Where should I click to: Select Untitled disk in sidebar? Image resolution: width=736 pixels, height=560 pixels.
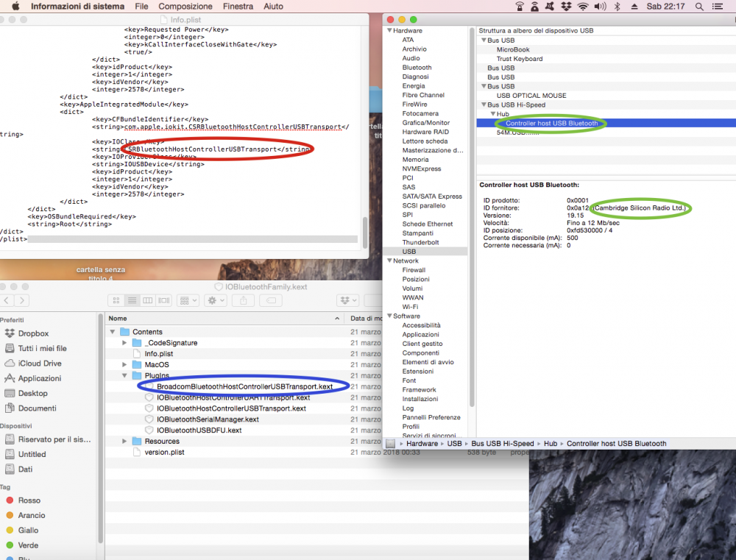click(32, 454)
